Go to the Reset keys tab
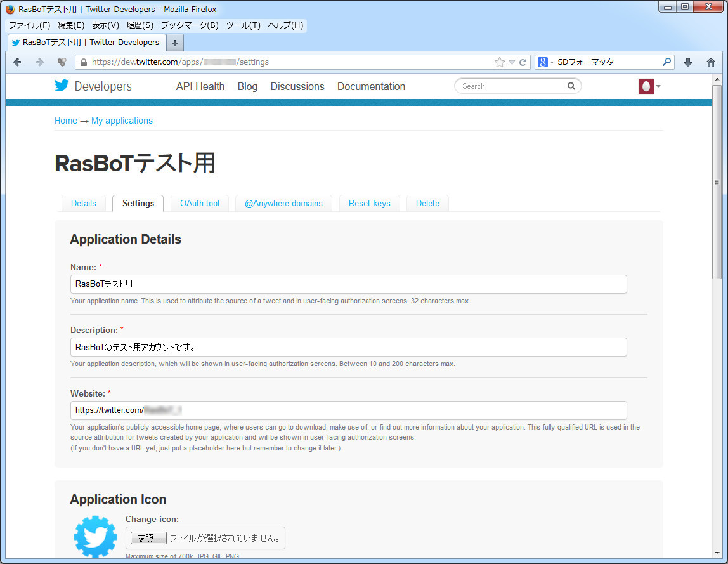 (370, 204)
